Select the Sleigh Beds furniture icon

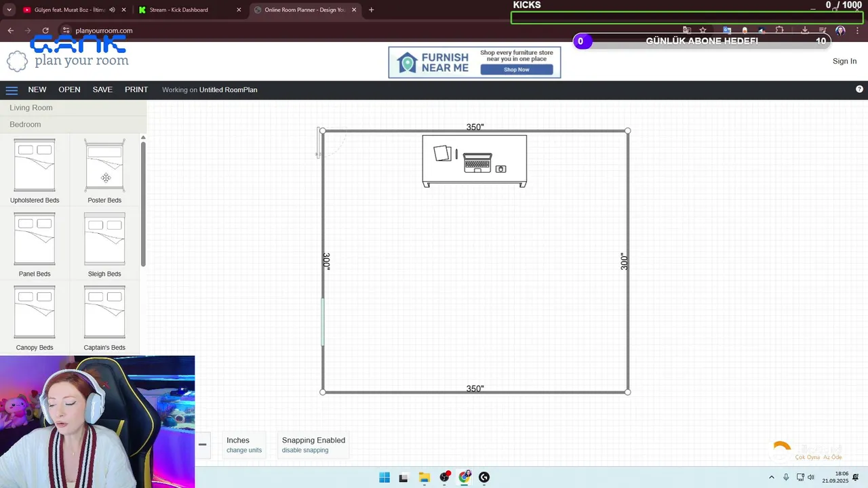[x=104, y=239]
